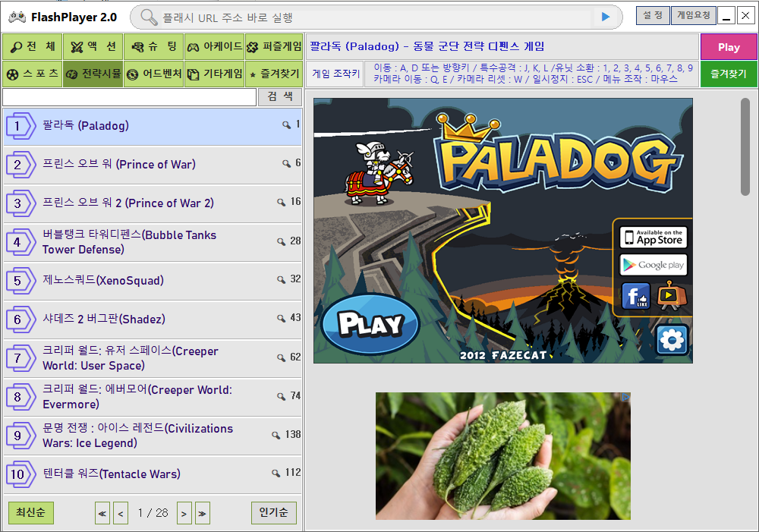Click the PALADOG title logo image
The height and width of the screenshot is (532, 759).
558,153
